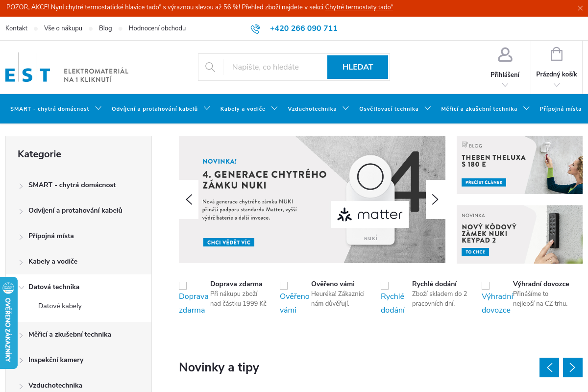Viewport: 588px width, 392px height.
Task: Focus the Napište, co hledáte search field
Action: tap(274, 67)
